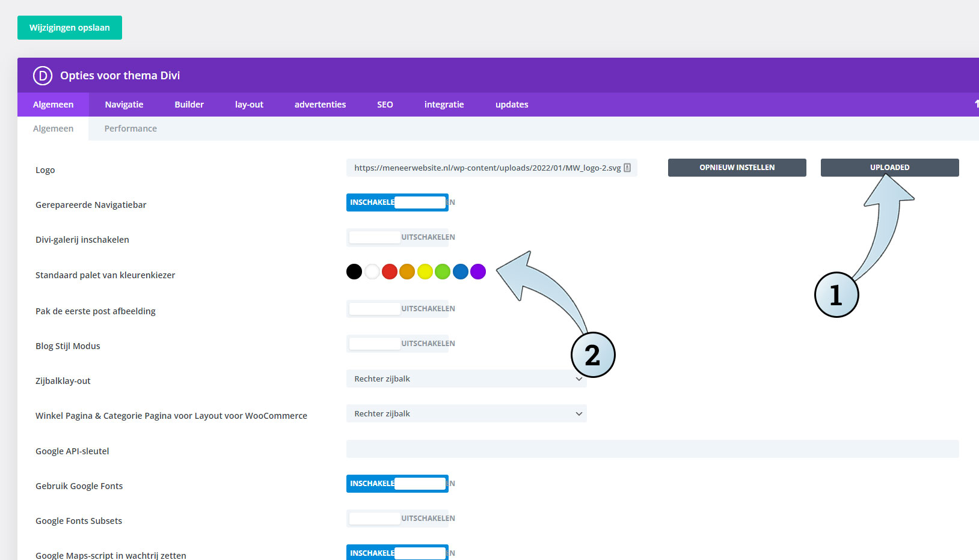The image size is (979, 560).
Task: Open the SEO tab
Action: click(385, 105)
